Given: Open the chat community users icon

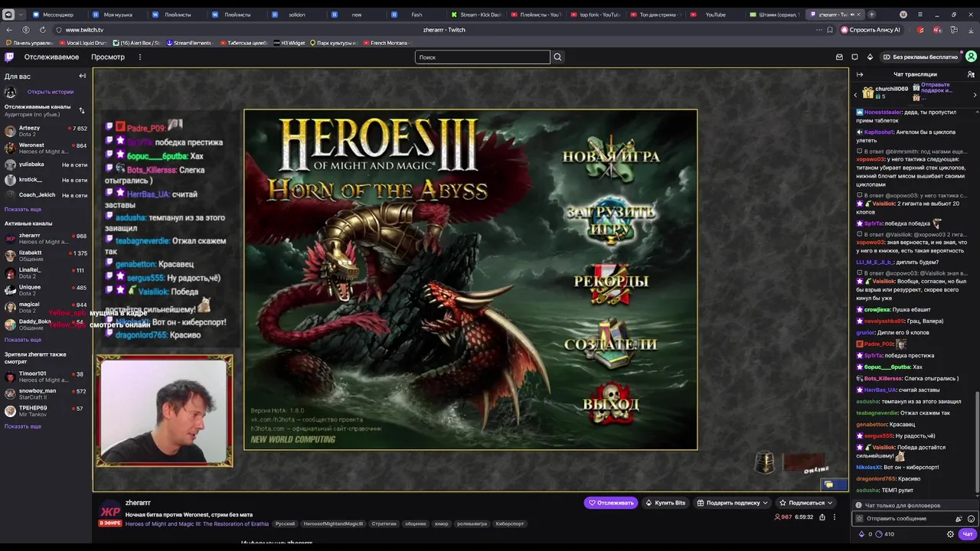Looking at the screenshot, I should pos(971,74).
